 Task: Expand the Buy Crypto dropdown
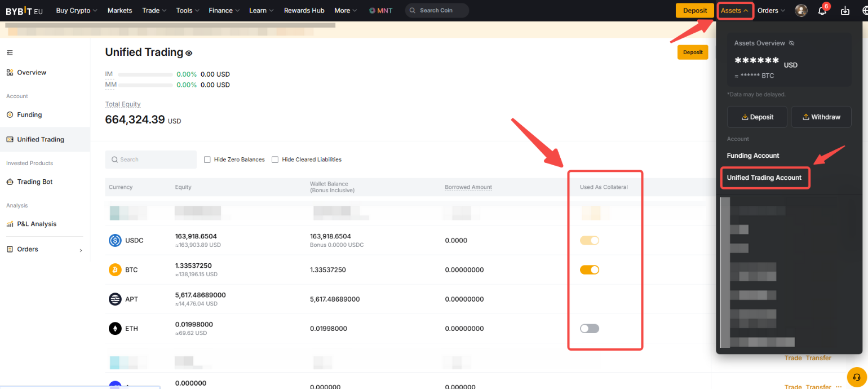pos(77,11)
